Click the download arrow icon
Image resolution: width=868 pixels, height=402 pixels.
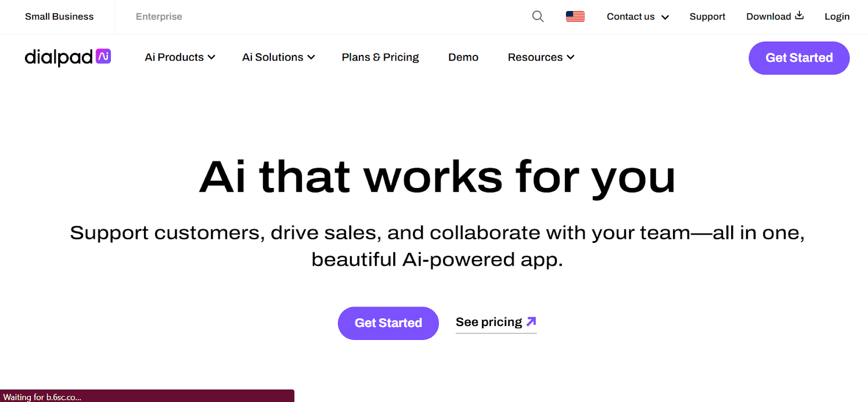pyautogui.click(x=799, y=16)
